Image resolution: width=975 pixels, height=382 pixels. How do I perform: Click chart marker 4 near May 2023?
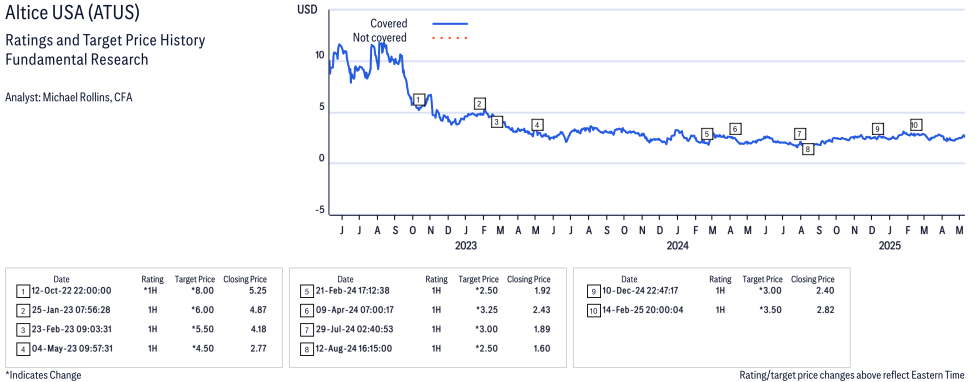[x=538, y=124]
